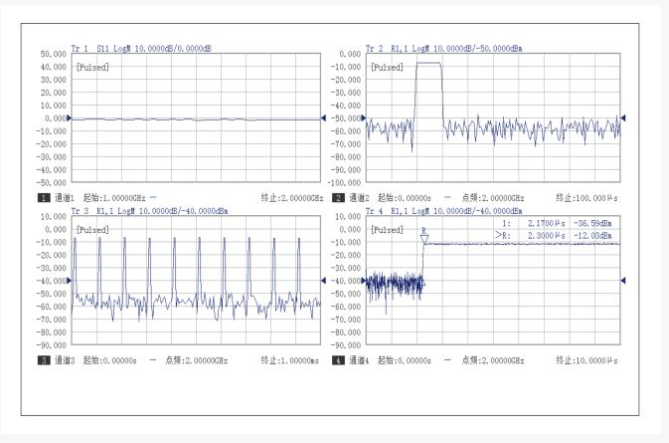The height and width of the screenshot is (443, 669).
Task: Select the Tr 4 R1,1 LogM trace title
Action: (x=444, y=211)
